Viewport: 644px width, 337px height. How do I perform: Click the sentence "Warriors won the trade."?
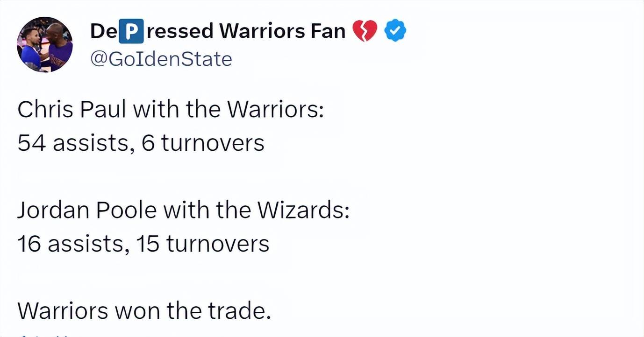144,311
